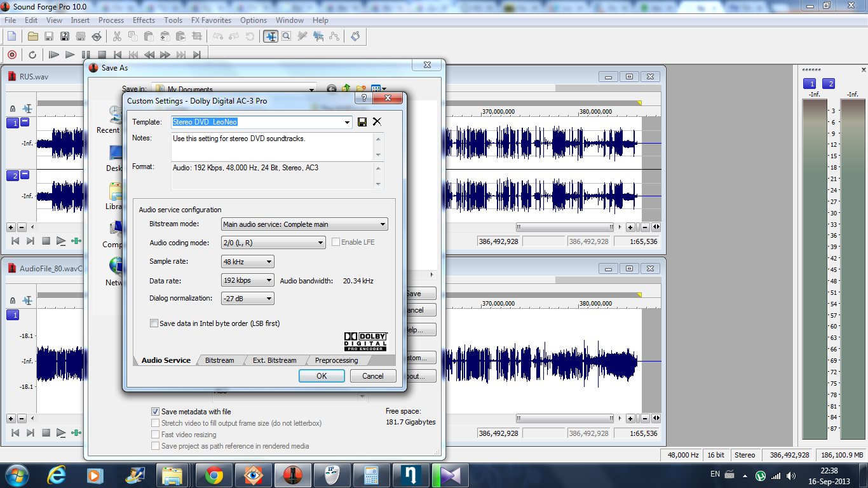This screenshot has height=488, width=868.
Task: Click Play Normal in RUS.wav window transport
Action: click(x=61, y=241)
